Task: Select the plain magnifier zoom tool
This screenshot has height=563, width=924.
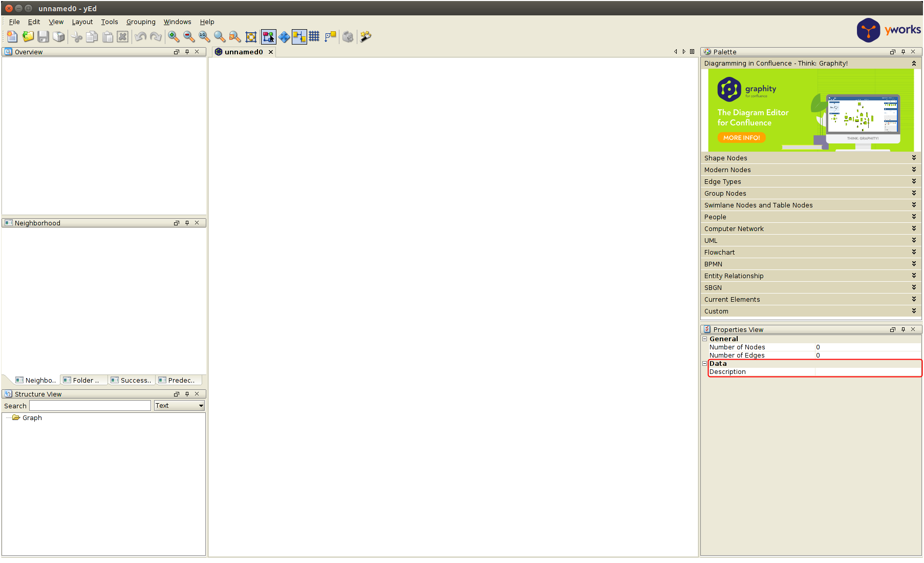Action: pyautogui.click(x=220, y=36)
